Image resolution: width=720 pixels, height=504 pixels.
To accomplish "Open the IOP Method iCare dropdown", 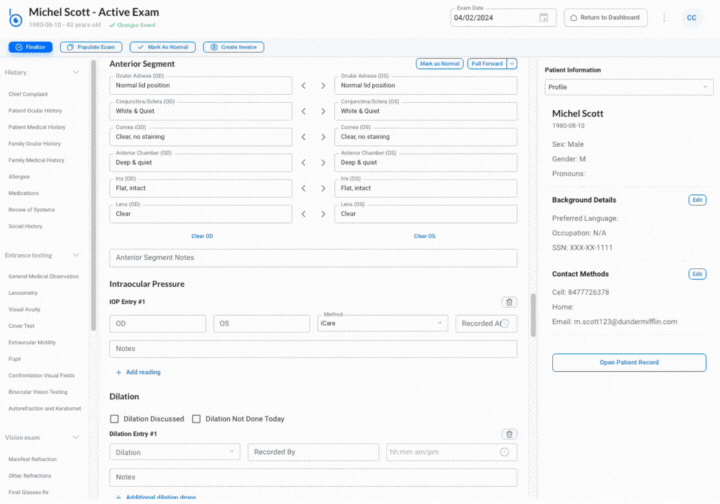I will click(x=382, y=324).
